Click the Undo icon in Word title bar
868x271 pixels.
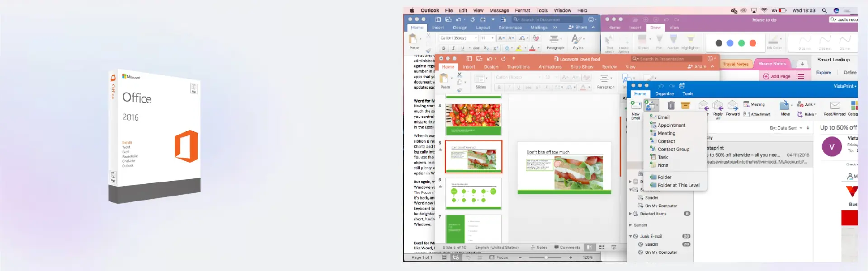tap(459, 19)
